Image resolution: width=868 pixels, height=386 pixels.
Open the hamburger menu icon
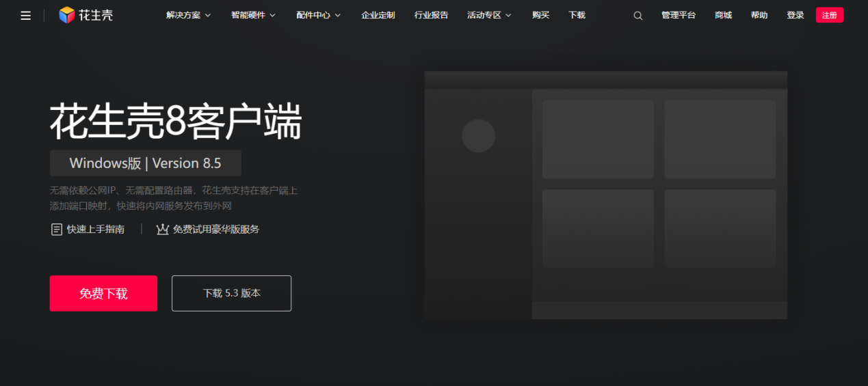coord(25,16)
